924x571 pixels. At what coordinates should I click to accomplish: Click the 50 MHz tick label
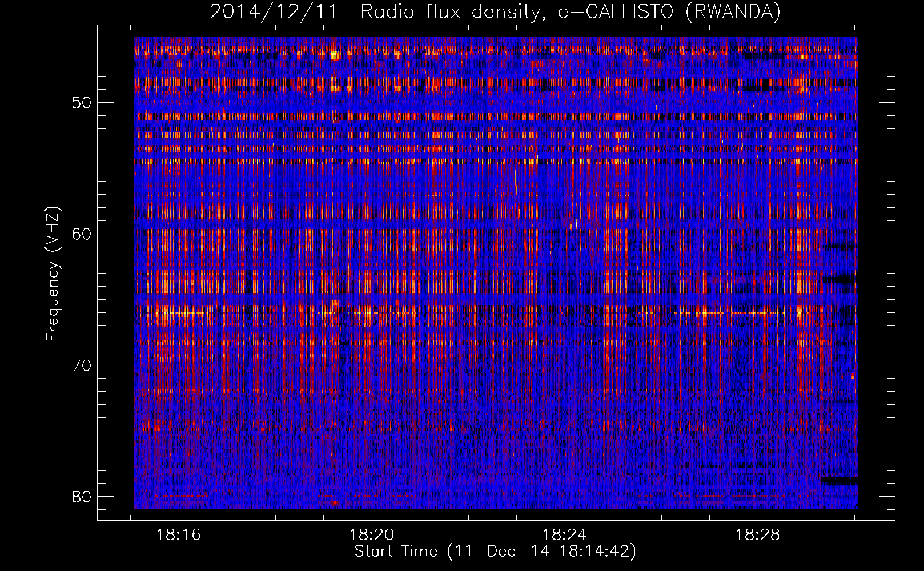coord(82,103)
